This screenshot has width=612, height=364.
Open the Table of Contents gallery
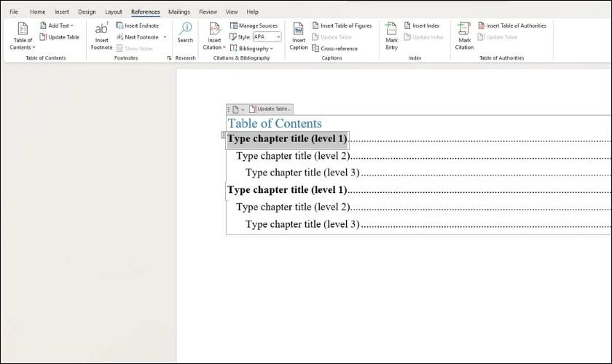[x=23, y=36]
